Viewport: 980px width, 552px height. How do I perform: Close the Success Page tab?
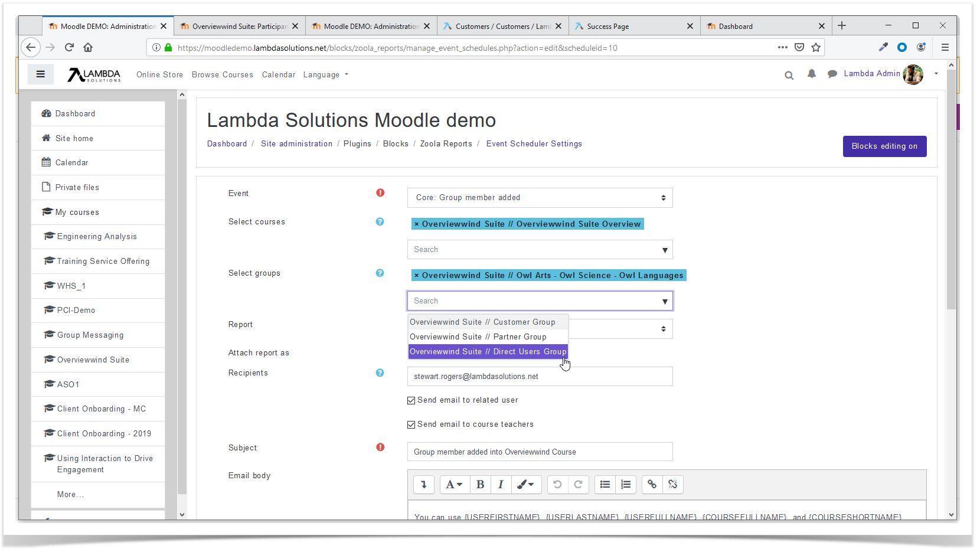690,26
